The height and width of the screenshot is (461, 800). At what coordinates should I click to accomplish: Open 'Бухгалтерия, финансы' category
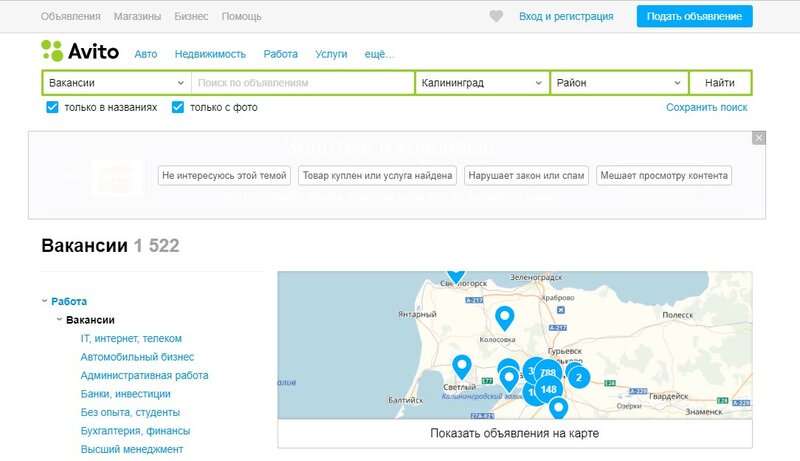click(135, 431)
